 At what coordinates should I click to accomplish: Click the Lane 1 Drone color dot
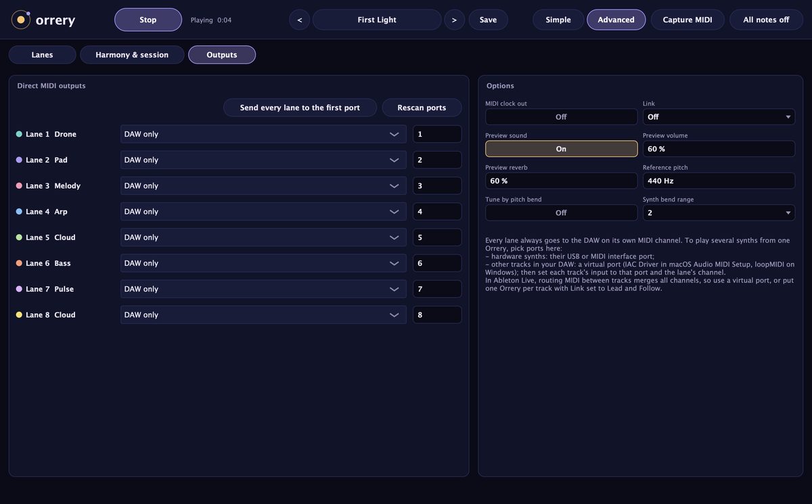(x=19, y=134)
